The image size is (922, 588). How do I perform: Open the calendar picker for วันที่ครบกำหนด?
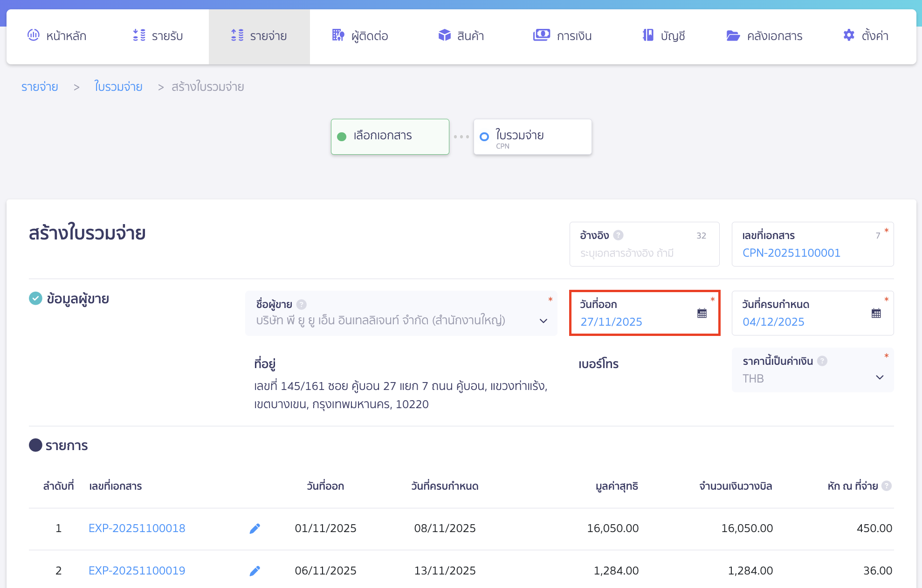click(876, 313)
